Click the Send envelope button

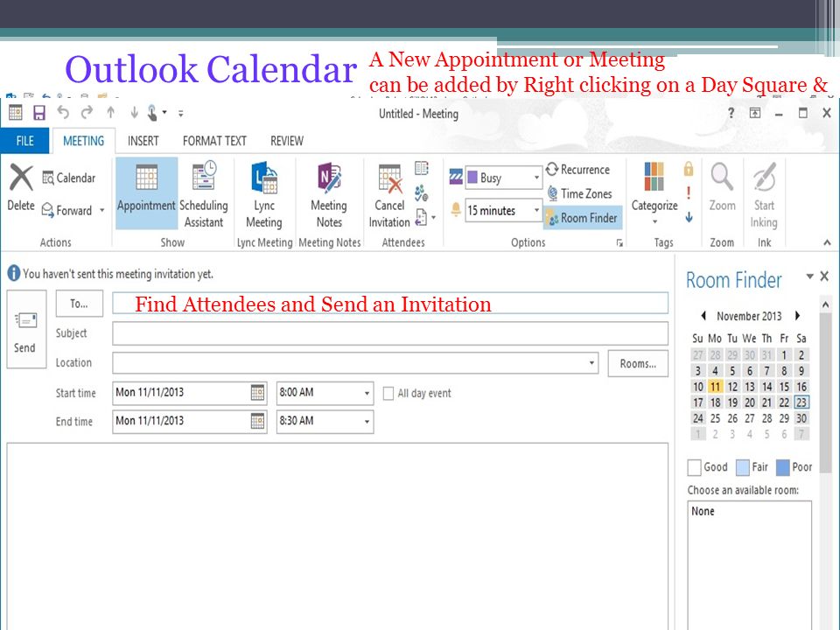point(26,330)
